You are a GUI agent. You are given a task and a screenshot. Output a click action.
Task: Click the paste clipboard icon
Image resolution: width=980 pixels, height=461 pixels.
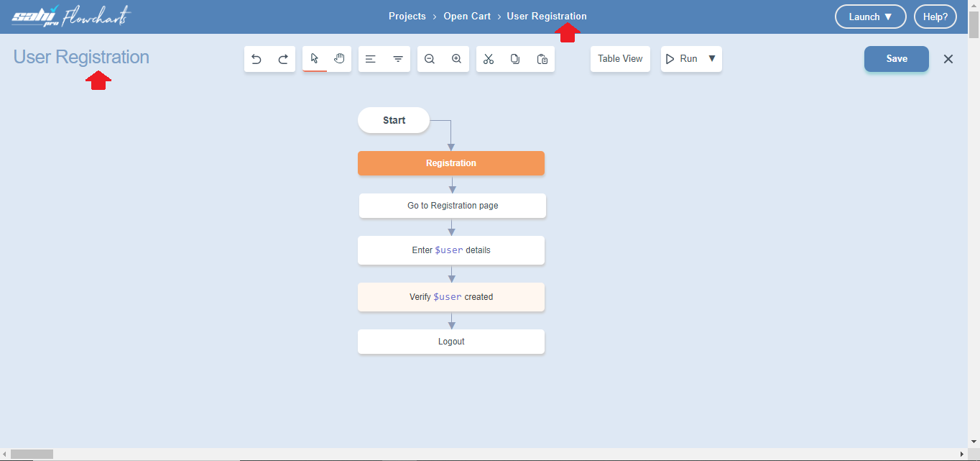(x=542, y=59)
